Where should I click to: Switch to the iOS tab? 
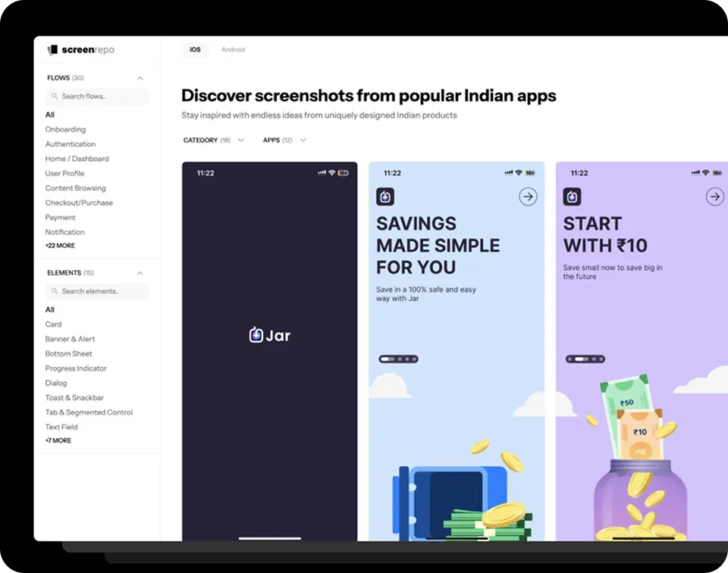point(195,49)
